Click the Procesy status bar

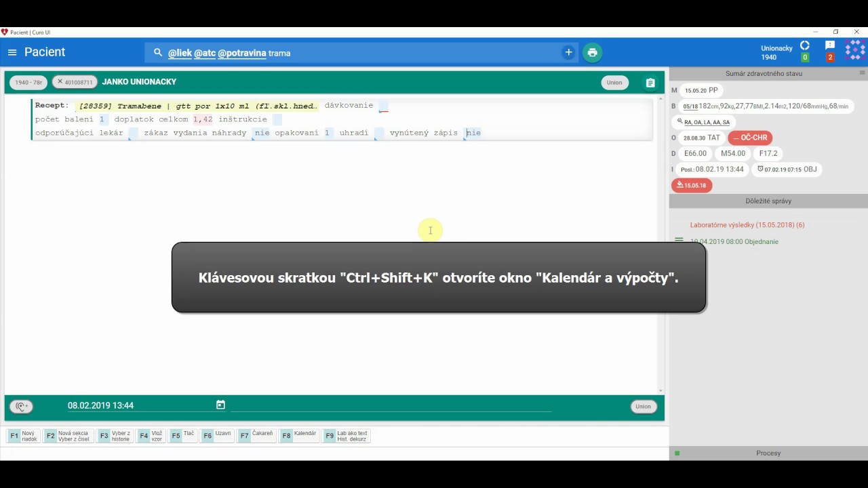pos(768,453)
